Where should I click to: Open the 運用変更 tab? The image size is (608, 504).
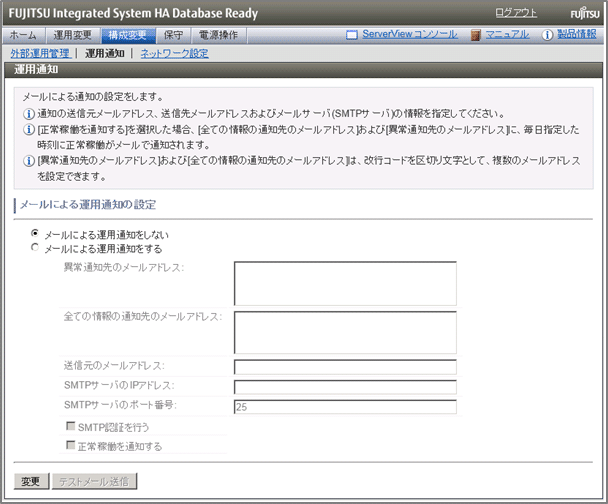[73, 35]
